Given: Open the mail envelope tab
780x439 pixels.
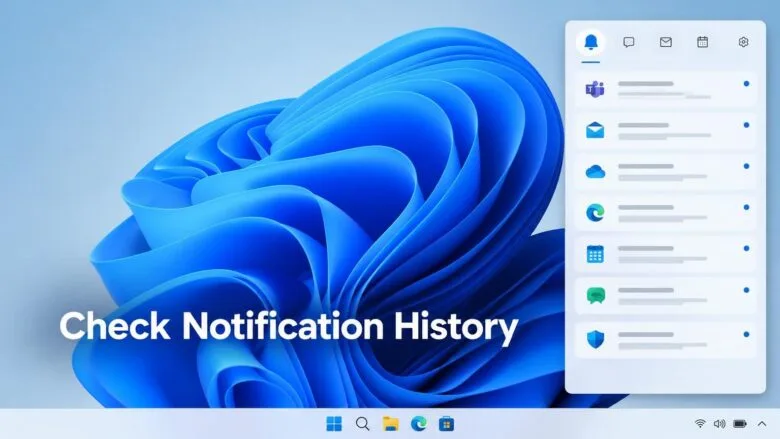Looking at the screenshot, I should tap(666, 42).
